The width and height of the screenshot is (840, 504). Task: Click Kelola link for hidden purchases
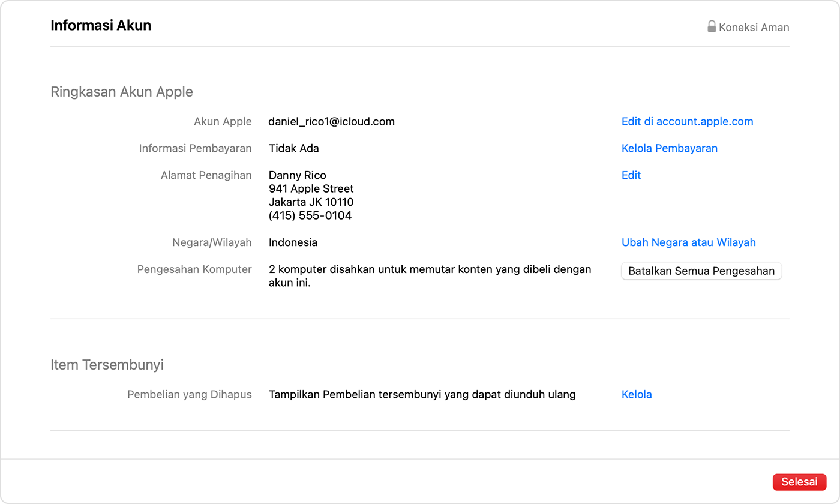[637, 394]
